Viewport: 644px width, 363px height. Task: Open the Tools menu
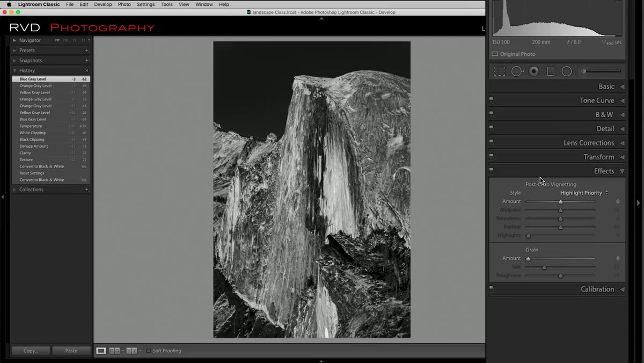(167, 4)
